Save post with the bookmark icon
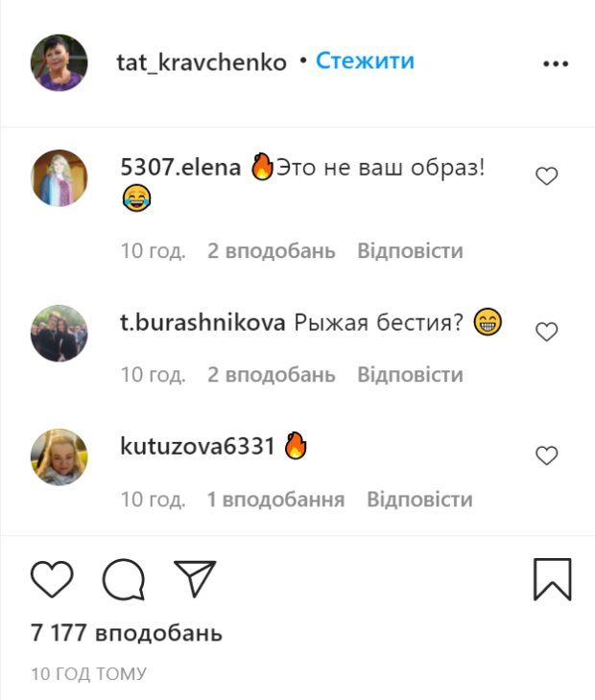Screen dimensions: 595x700 tap(553, 579)
